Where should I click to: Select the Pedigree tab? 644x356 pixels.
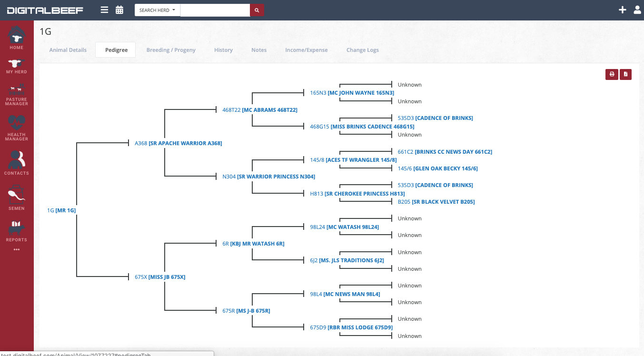[x=116, y=50]
